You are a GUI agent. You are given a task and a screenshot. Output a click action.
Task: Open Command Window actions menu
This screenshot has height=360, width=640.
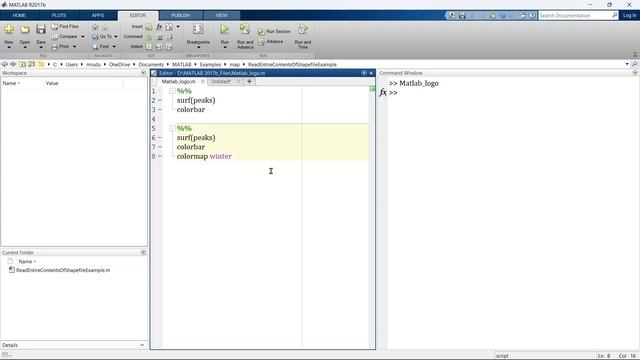635,73
